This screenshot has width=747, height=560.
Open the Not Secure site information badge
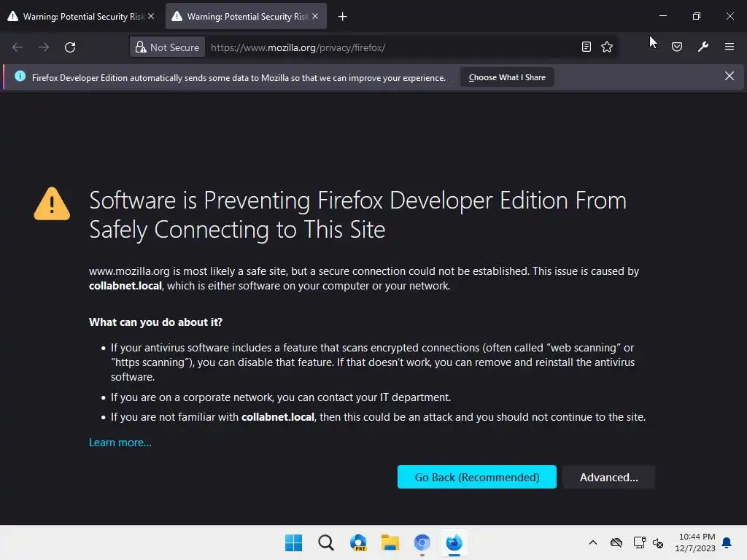(167, 47)
